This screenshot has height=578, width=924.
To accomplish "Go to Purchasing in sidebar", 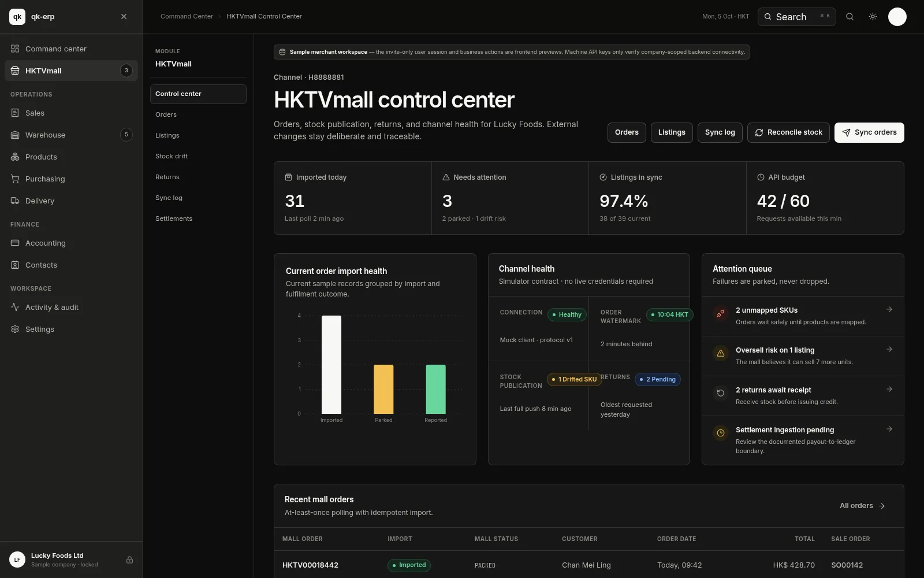I will click(71, 179).
